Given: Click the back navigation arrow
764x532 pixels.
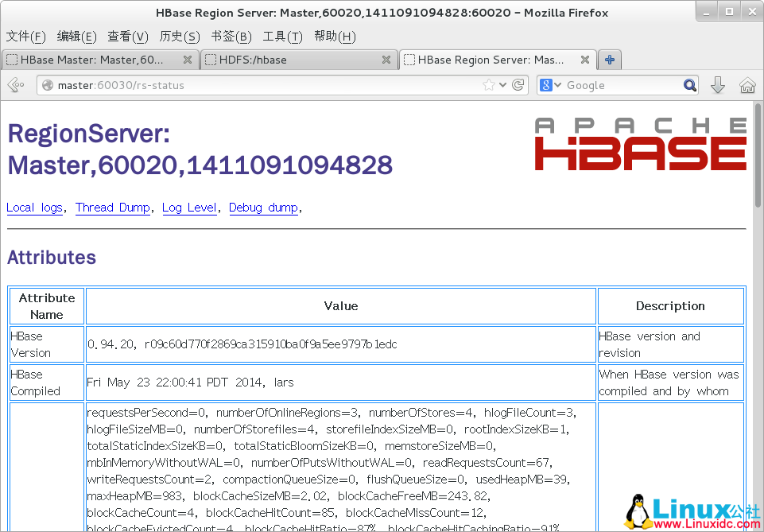Looking at the screenshot, I should 15,84.
